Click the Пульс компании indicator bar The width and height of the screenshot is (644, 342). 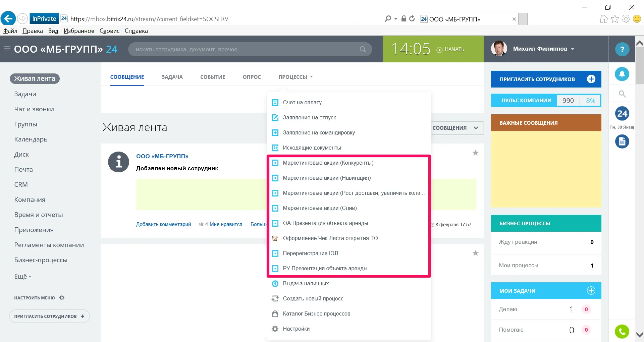[x=546, y=101]
